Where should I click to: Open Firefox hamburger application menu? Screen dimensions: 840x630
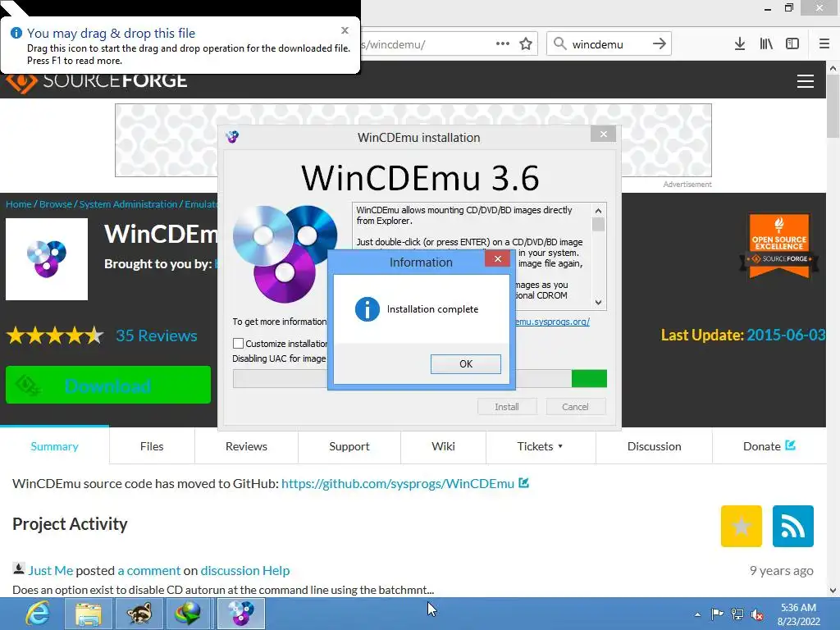(824, 43)
